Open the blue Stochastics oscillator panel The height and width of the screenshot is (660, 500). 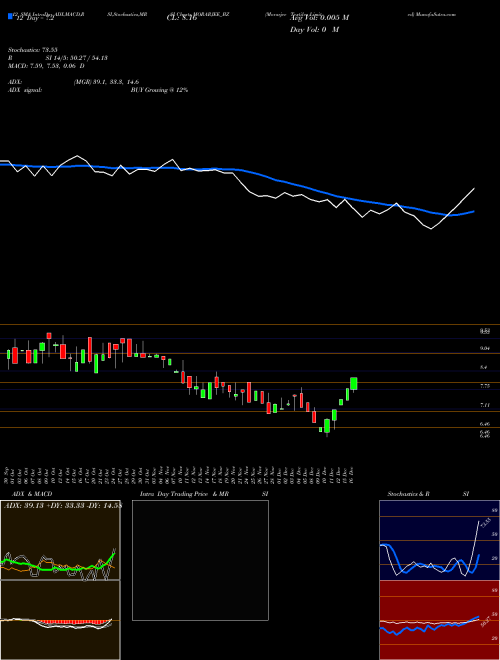(x=439, y=540)
